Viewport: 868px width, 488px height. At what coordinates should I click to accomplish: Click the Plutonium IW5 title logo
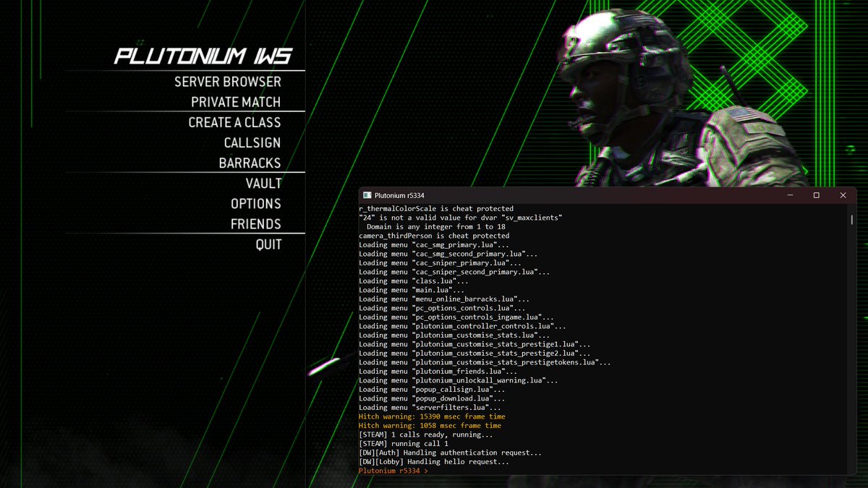pos(203,56)
